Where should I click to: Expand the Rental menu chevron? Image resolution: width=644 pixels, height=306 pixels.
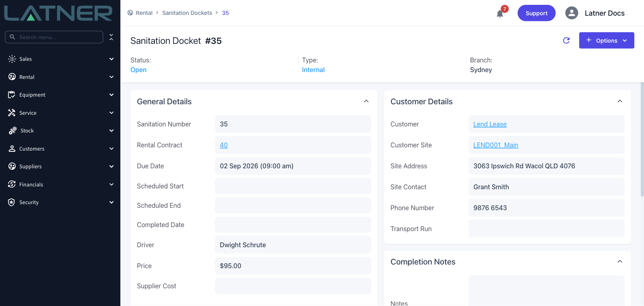coord(111,77)
